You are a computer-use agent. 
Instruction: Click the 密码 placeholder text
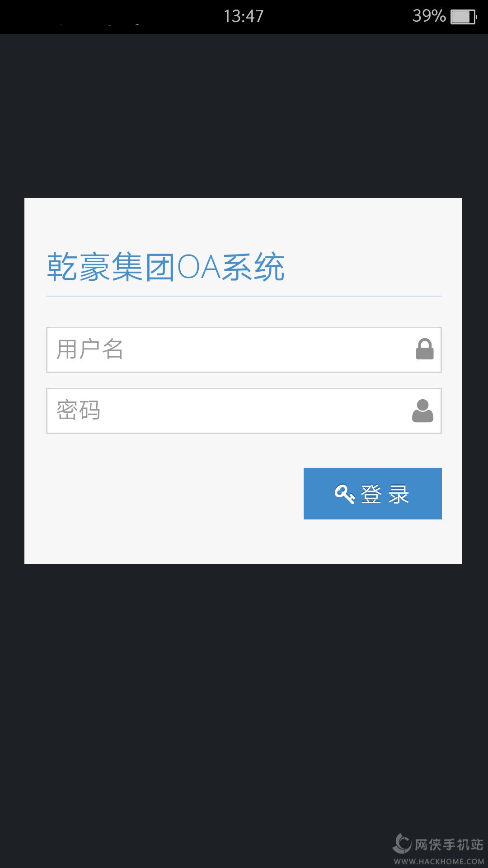[x=79, y=410]
